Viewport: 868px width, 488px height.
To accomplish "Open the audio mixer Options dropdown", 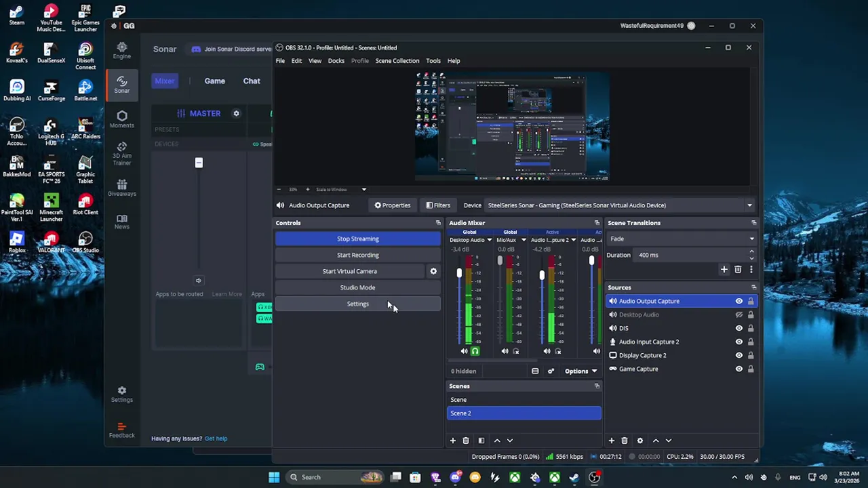I will [x=580, y=371].
